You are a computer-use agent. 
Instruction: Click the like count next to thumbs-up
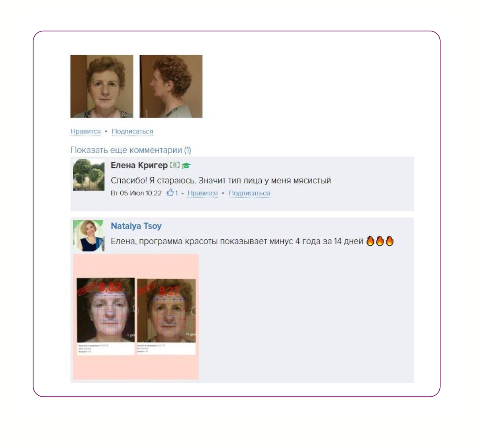[176, 193]
